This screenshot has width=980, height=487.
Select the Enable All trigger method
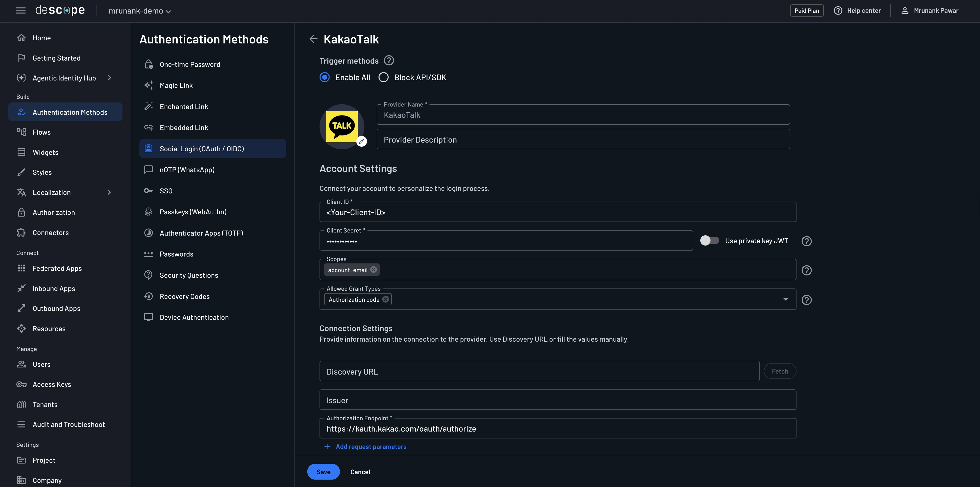325,77
